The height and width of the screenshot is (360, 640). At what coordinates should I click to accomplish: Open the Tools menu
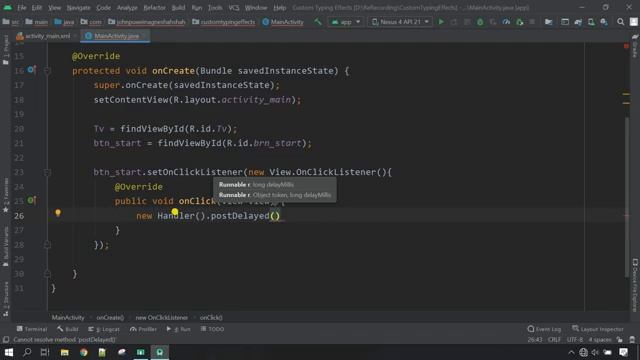coord(215,7)
